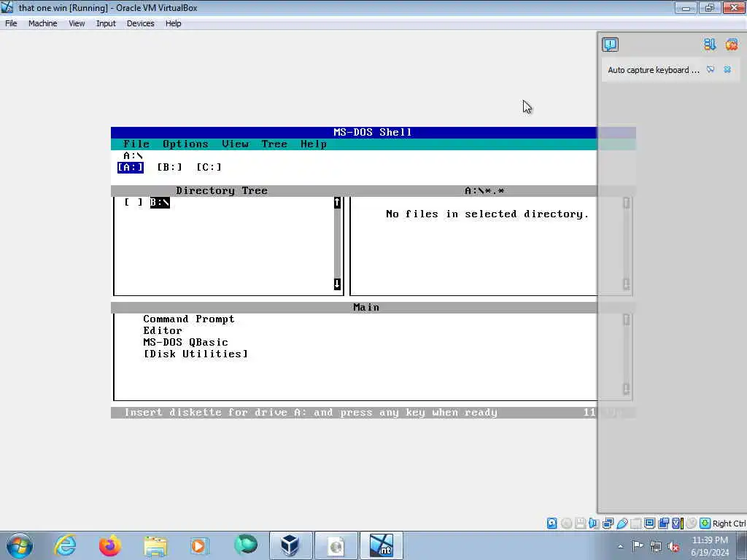The width and height of the screenshot is (747, 560).
Task: Click the green keyboard capture arrow icon
Action: click(705, 524)
